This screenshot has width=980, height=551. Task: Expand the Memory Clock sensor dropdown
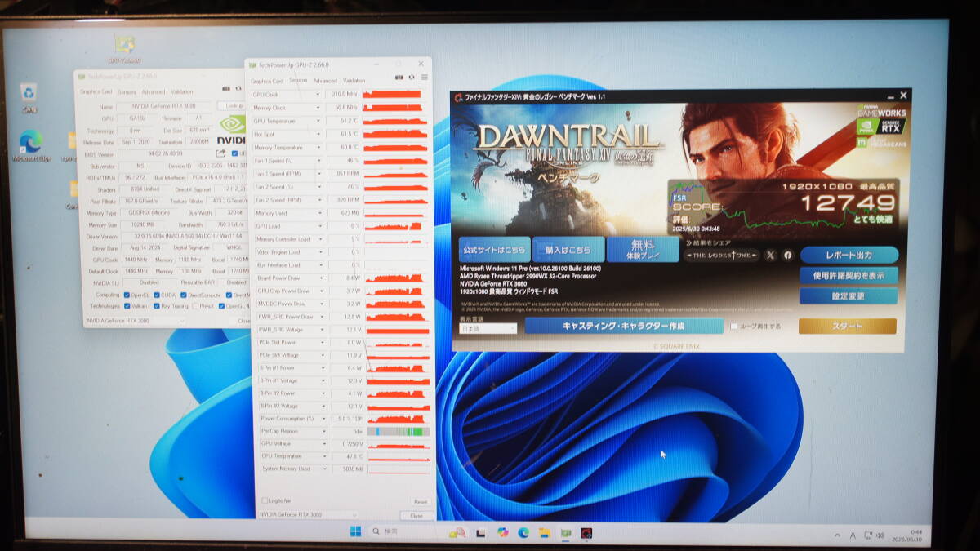point(318,108)
